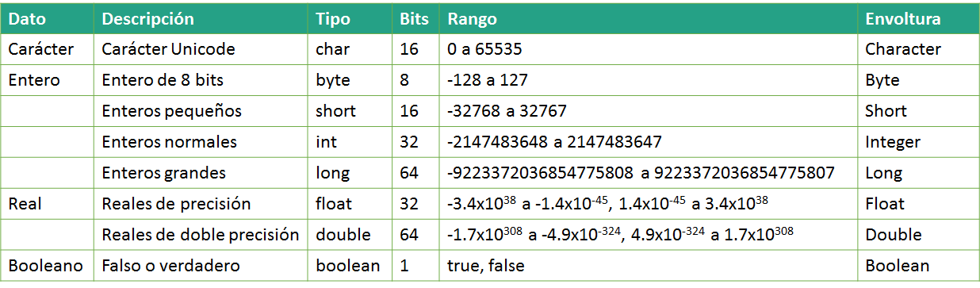980x288 pixels.
Task: Click the short type cell
Action: coord(349,111)
